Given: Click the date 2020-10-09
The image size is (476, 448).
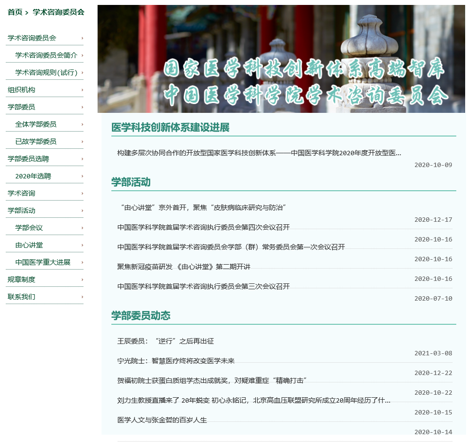Looking at the screenshot, I should 433,165.
